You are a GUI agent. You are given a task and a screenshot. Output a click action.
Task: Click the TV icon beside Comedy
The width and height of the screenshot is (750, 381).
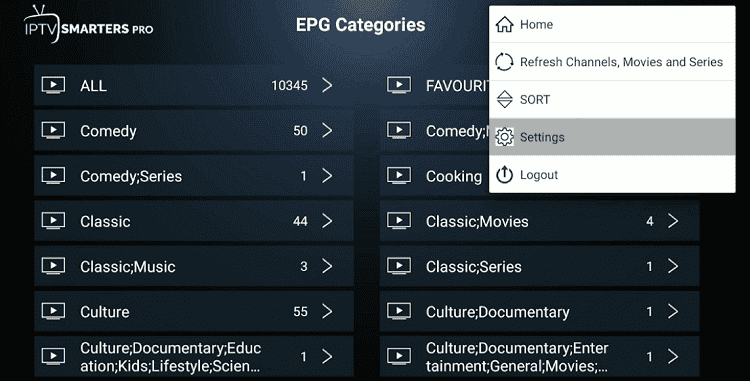pyautogui.click(x=54, y=131)
